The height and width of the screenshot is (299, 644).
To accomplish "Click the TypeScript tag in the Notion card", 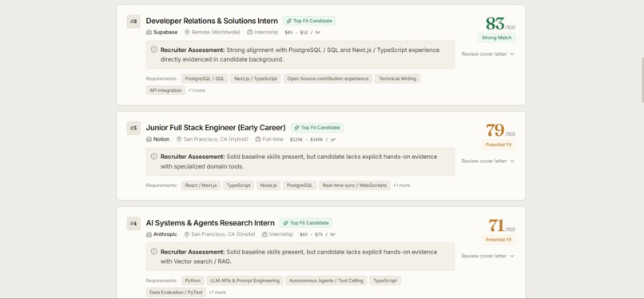I will pyautogui.click(x=239, y=185).
